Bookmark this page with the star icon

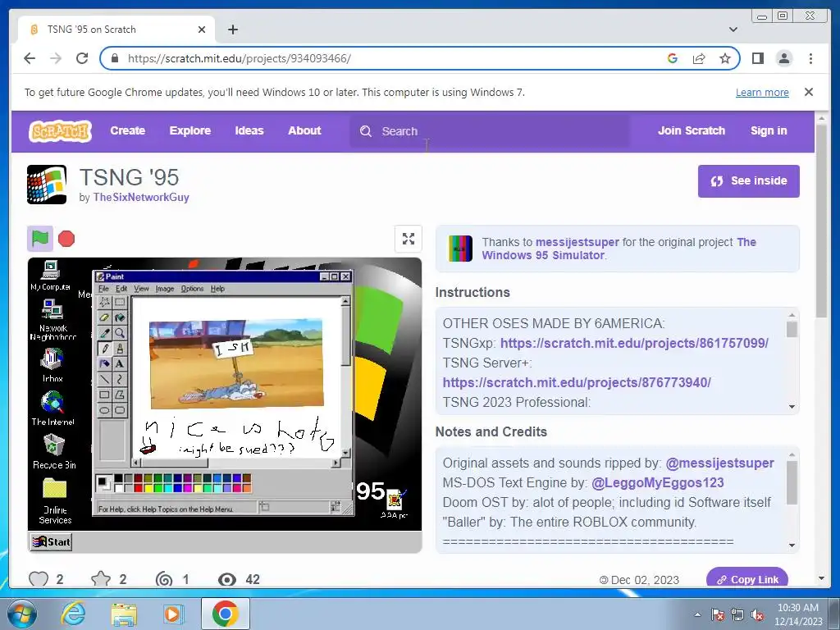tap(725, 58)
